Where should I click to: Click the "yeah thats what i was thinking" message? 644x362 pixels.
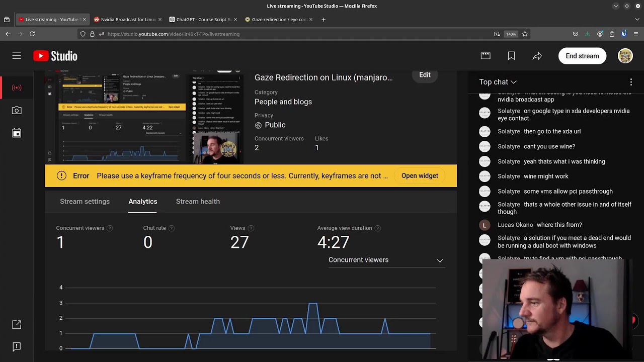coord(565,161)
